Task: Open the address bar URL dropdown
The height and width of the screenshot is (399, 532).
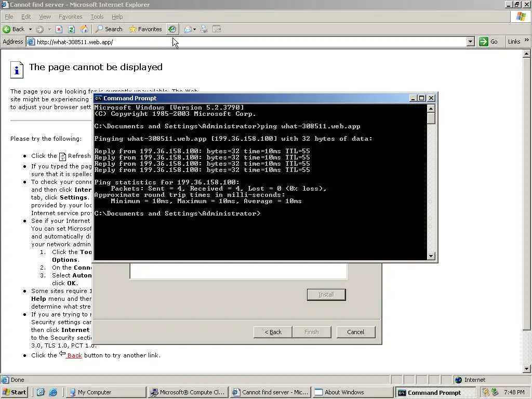Action: [x=470, y=42]
